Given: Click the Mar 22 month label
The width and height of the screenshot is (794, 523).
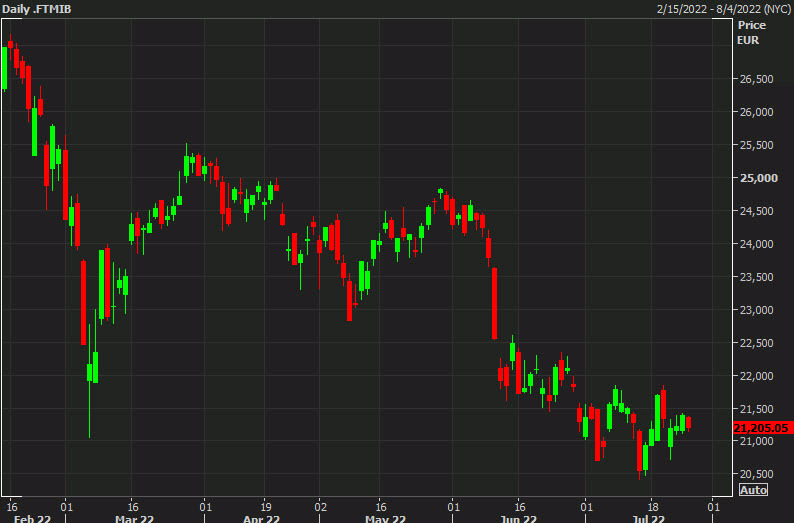Looking at the screenshot, I should click(134, 518).
